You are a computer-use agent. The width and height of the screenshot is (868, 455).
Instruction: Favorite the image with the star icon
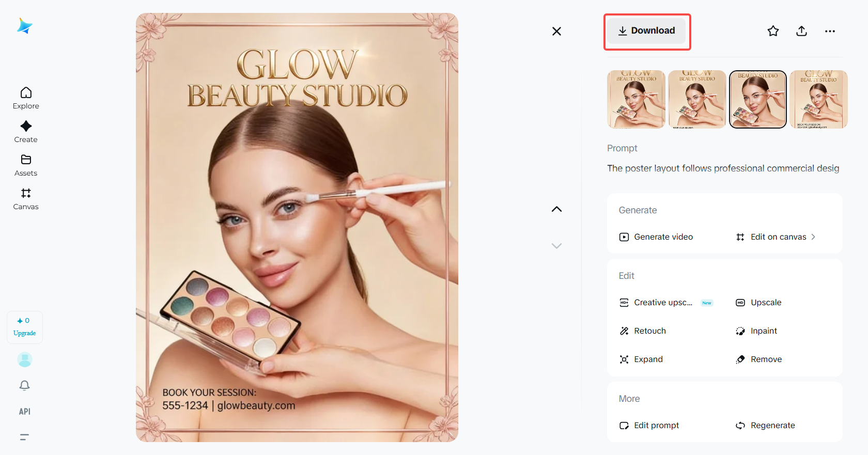tap(773, 31)
